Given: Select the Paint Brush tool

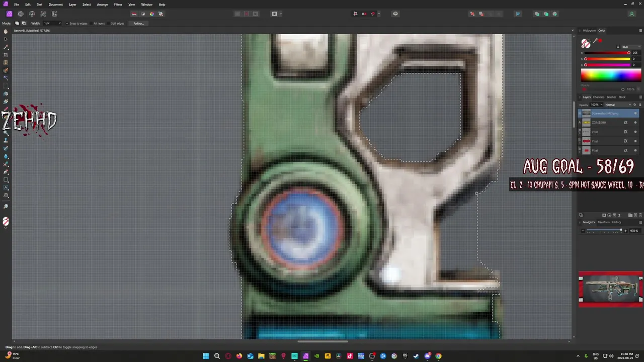Looking at the screenshot, I should coord(6,109).
